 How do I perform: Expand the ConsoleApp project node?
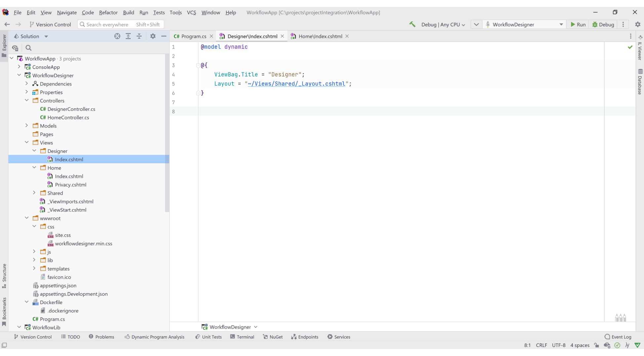[x=19, y=67]
